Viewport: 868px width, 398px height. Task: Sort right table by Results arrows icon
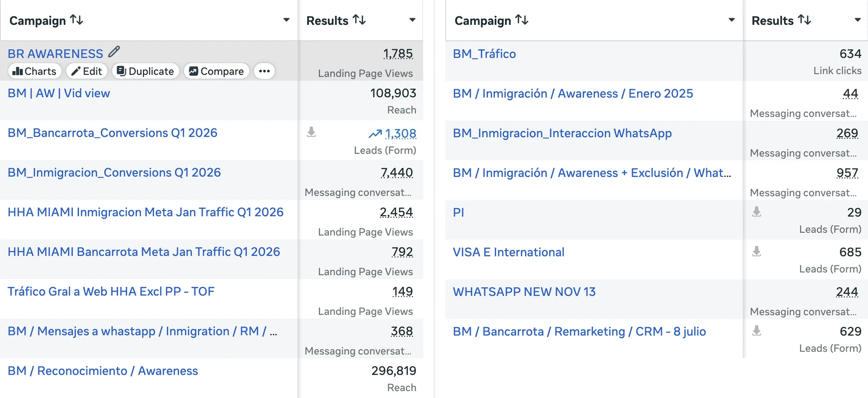point(804,20)
